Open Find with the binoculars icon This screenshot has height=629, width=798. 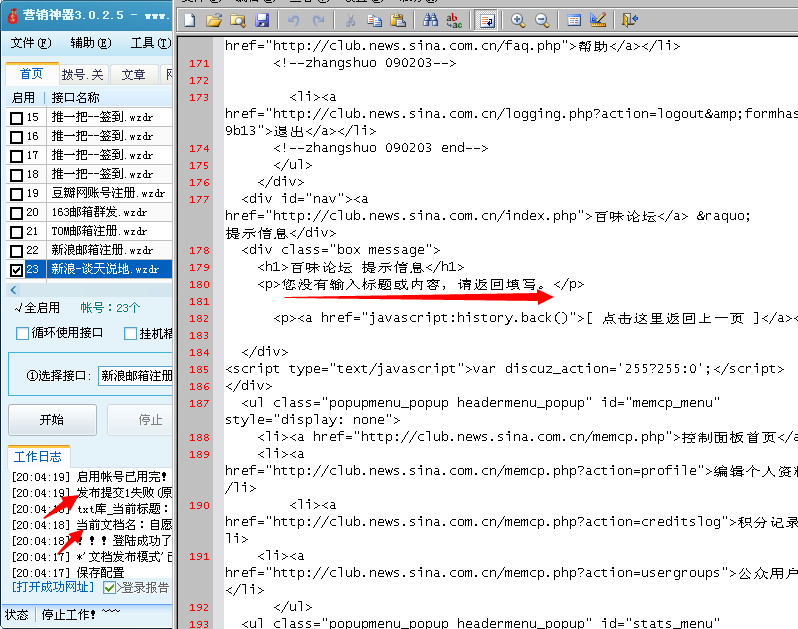click(x=430, y=20)
